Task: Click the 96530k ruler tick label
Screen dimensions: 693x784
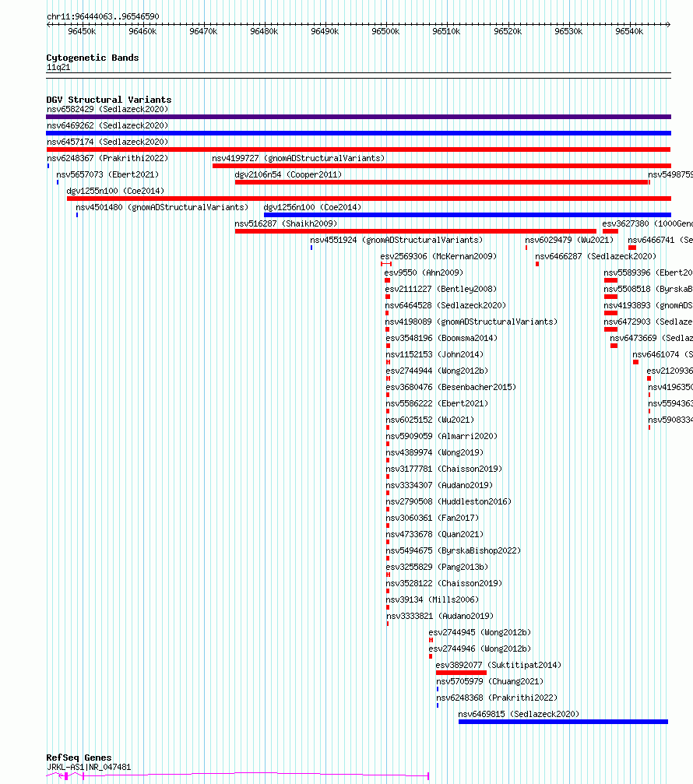Action: coord(568,31)
